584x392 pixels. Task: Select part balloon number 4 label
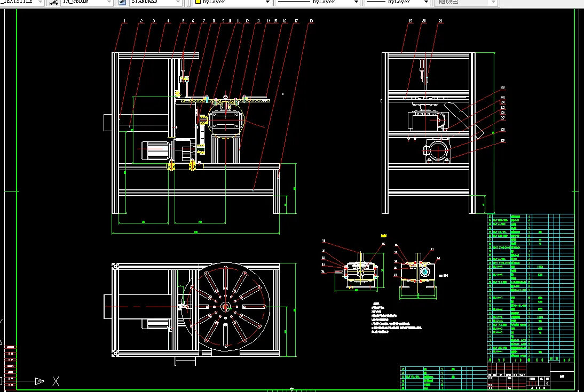tap(168, 21)
